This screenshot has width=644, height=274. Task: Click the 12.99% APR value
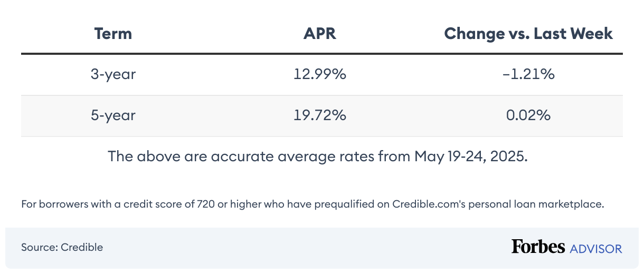[319, 74]
